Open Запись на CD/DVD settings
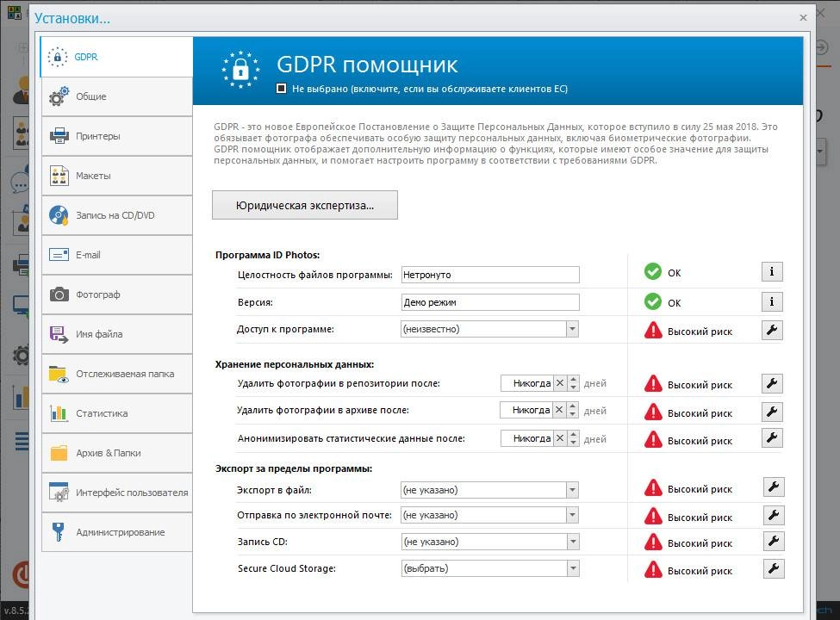The image size is (840, 620). click(117, 215)
